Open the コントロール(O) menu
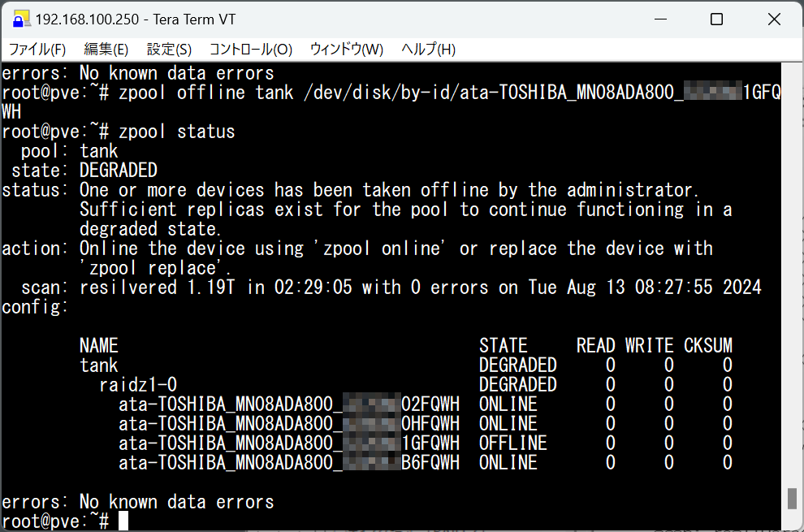This screenshot has width=804, height=532. (x=251, y=50)
